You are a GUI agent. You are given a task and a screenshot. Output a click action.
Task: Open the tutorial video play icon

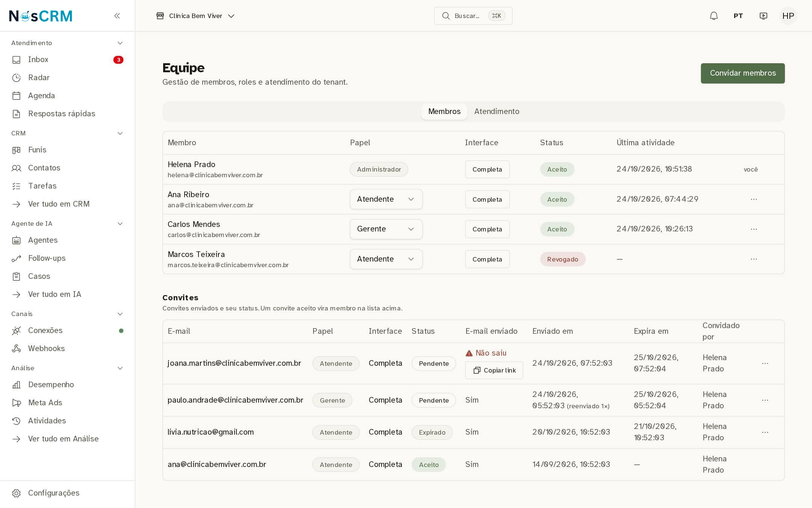pos(764,16)
